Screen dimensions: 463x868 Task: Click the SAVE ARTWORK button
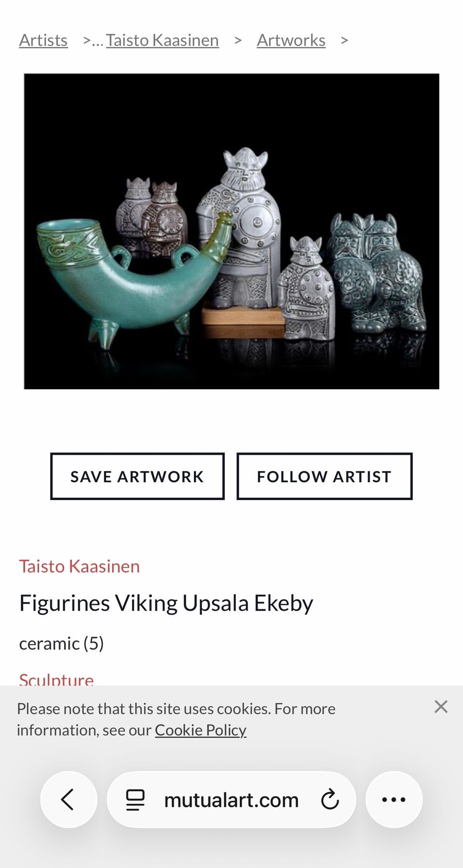[x=137, y=476]
